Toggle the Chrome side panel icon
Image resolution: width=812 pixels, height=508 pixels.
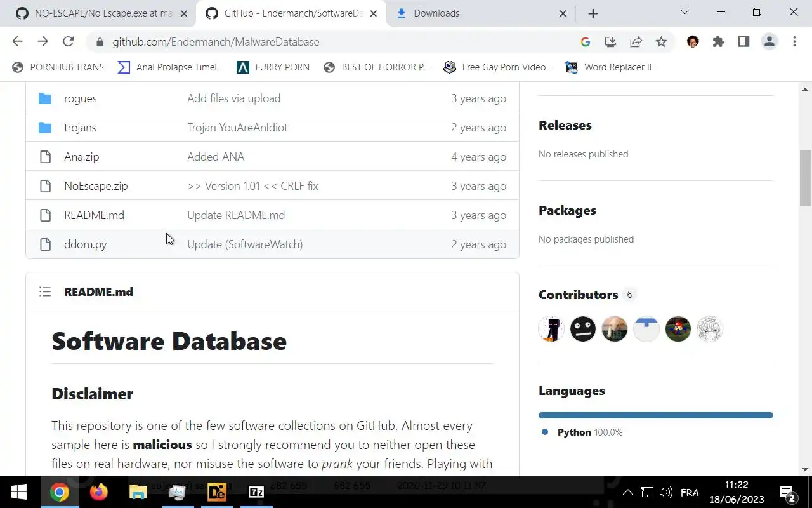[743, 42]
